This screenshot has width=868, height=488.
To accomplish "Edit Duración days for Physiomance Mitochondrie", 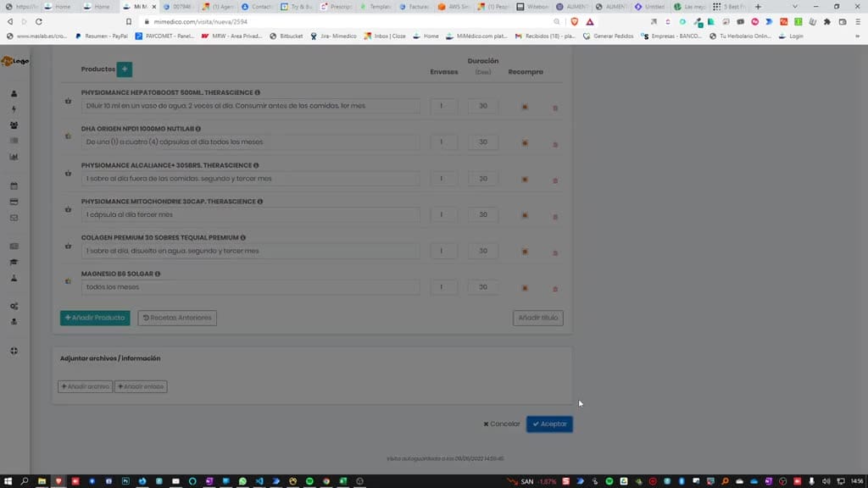I will click(x=482, y=214).
